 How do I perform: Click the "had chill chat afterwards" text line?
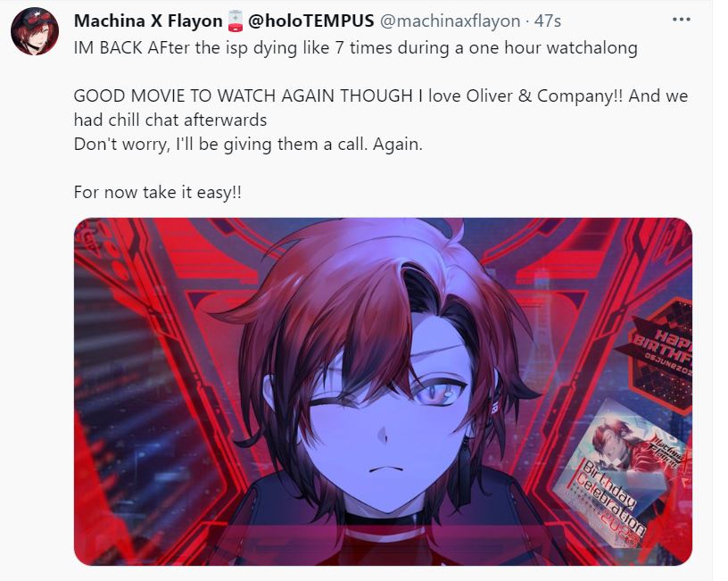tap(170, 120)
